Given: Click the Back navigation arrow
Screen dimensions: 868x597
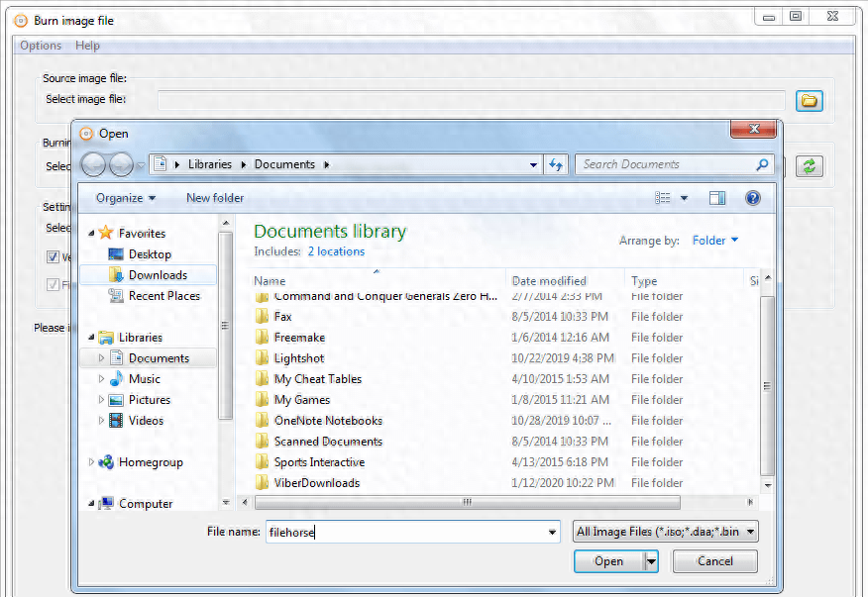Looking at the screenshot, I should [93, 165].
